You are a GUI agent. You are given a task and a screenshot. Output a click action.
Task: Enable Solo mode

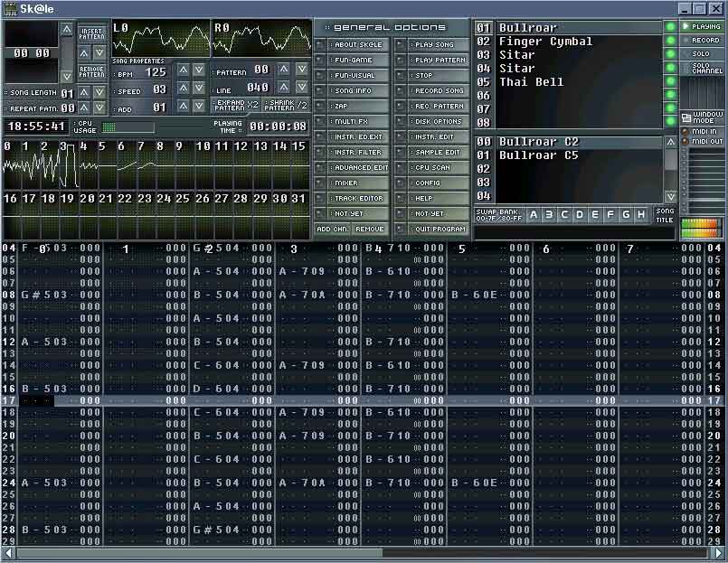701,53
